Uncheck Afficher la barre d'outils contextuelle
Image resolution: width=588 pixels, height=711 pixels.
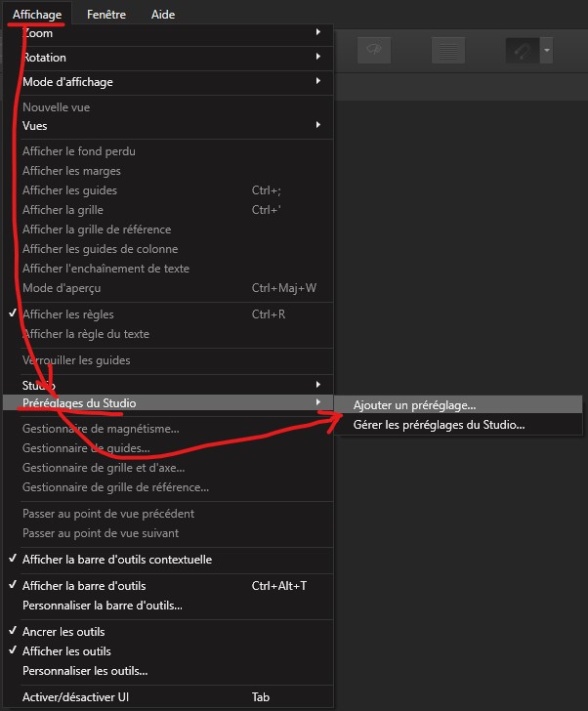tap(169, 560)
